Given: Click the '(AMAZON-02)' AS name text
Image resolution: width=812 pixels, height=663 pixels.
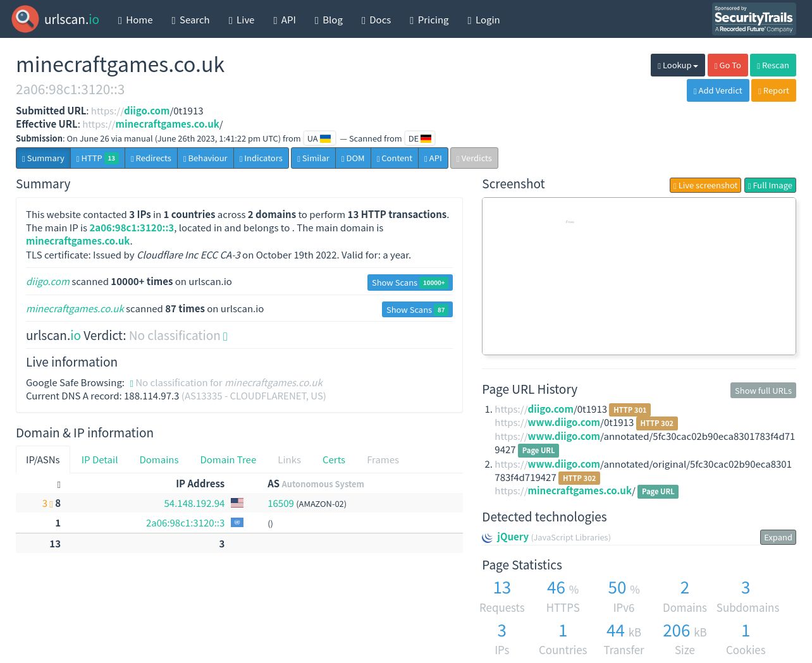Looking at the screenshot, I should pos(321,504).
